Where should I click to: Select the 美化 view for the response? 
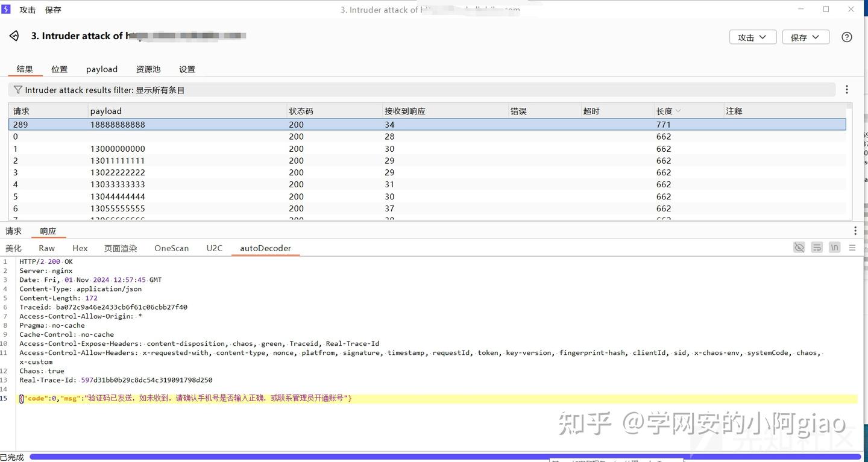click(x=13, y=248)
